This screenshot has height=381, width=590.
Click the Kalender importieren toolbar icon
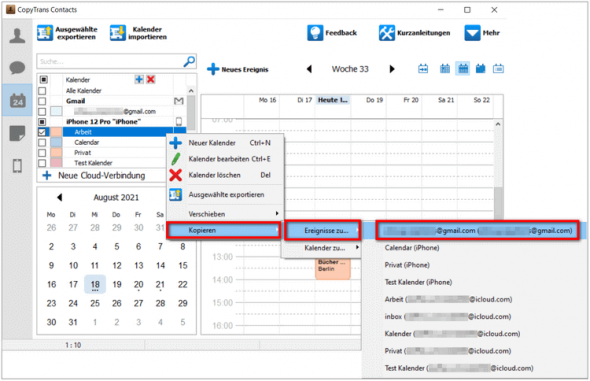[117, 33]
